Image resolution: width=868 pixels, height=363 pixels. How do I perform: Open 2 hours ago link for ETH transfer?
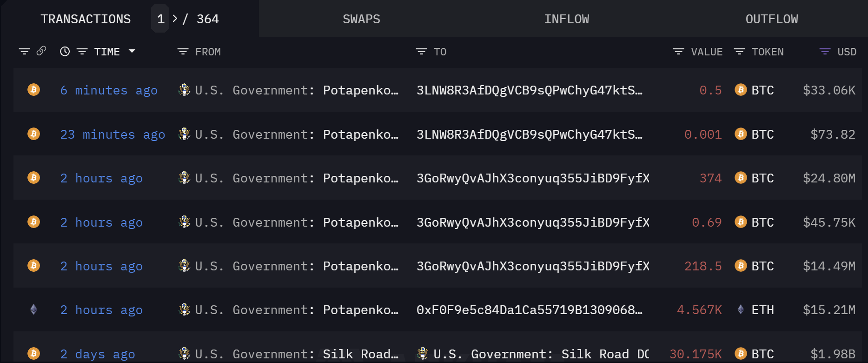(x=101, y=309)
